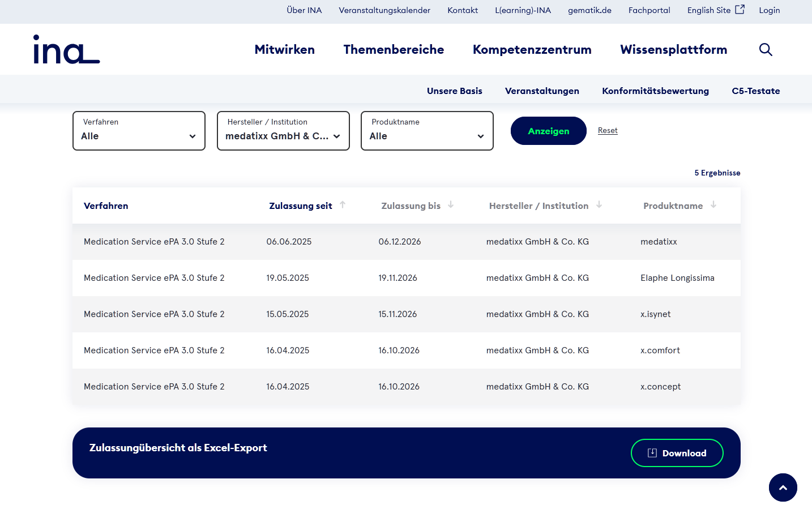Switch to the Unsere Basis tab
Screen dimensions: 812x509
pyautogui.click(x=455, y=91)
